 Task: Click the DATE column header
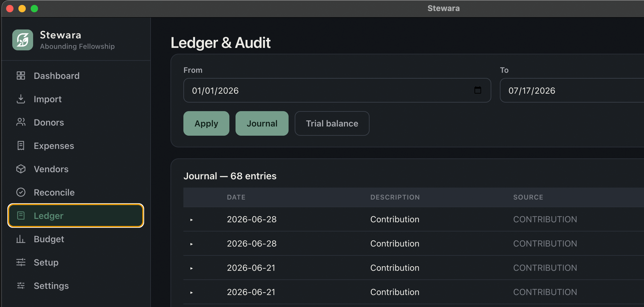click(x=236, y=197)
